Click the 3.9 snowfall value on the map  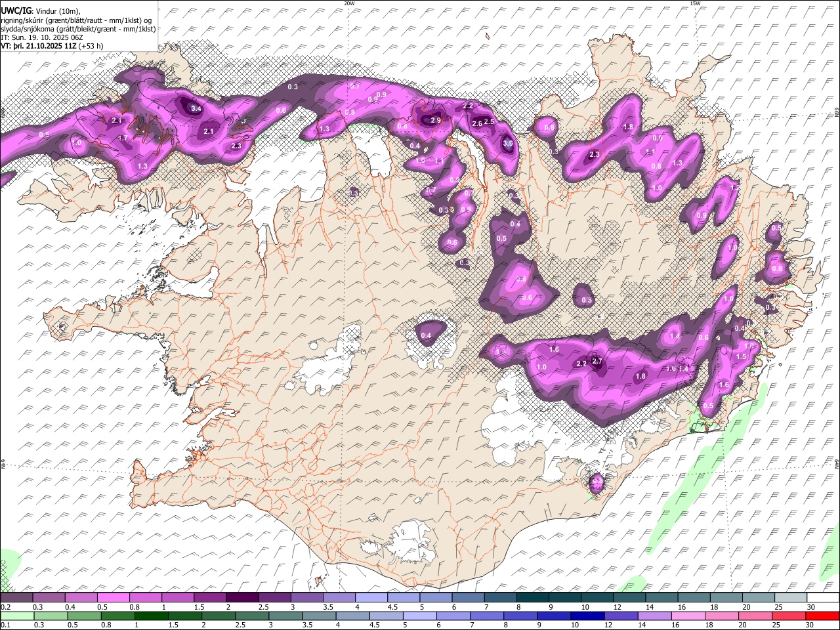[507, 143]
